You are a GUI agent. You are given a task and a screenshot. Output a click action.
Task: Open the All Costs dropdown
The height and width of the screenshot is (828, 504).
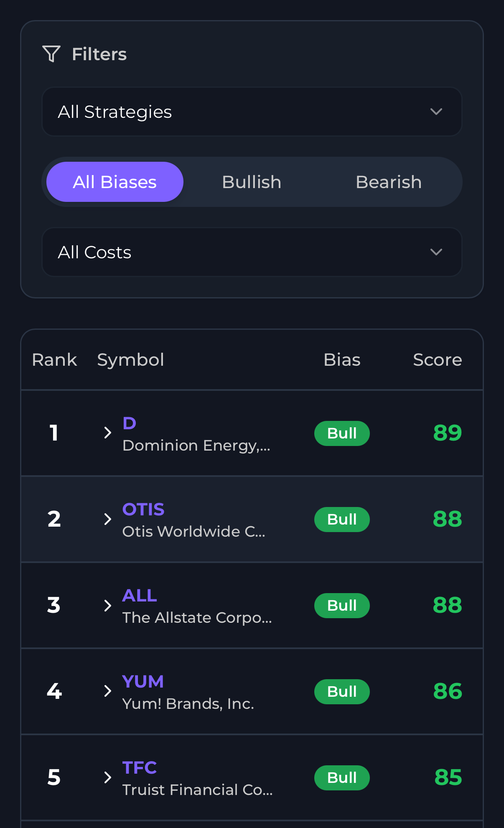pos(252,252)
